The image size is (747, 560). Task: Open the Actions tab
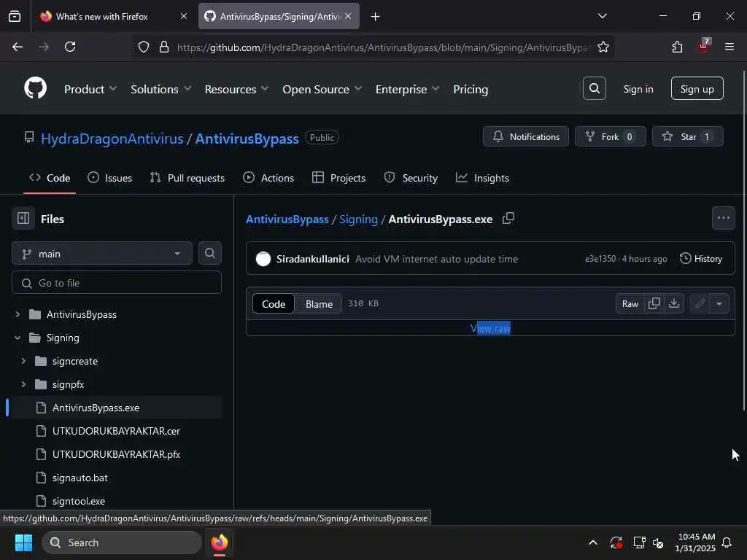268,178
